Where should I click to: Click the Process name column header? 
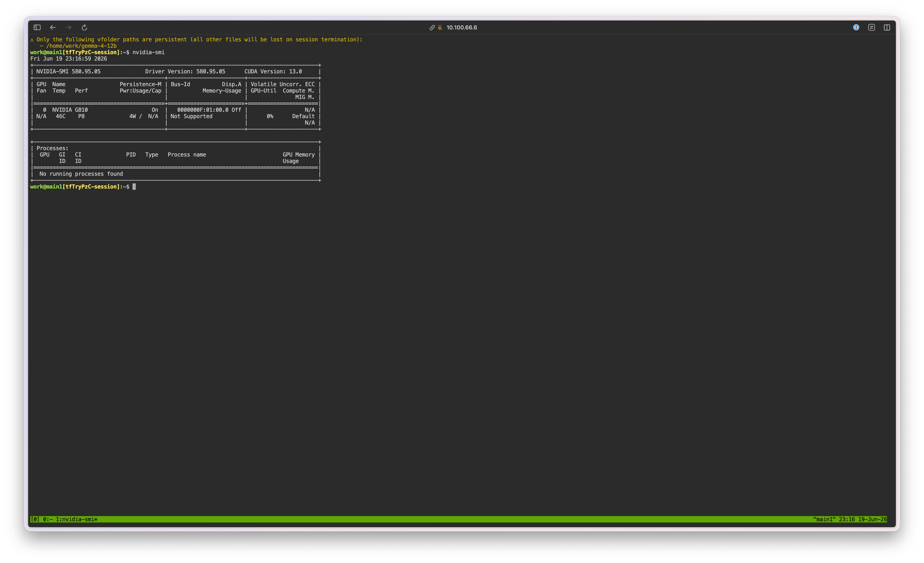coord(187,154)
